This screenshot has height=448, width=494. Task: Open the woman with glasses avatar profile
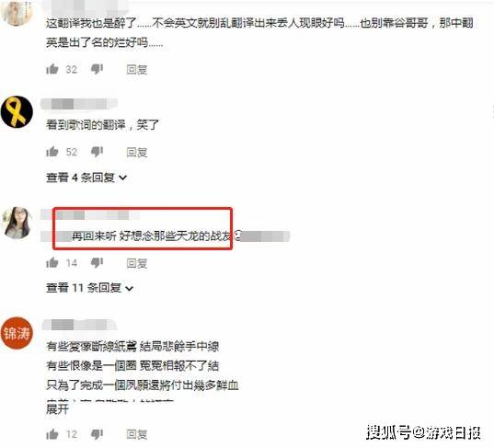(x=17, y=223)
